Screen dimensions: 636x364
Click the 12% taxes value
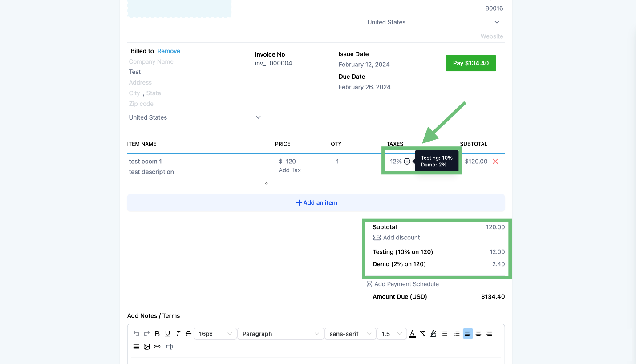pyautogui.click(x=396, y=162)
